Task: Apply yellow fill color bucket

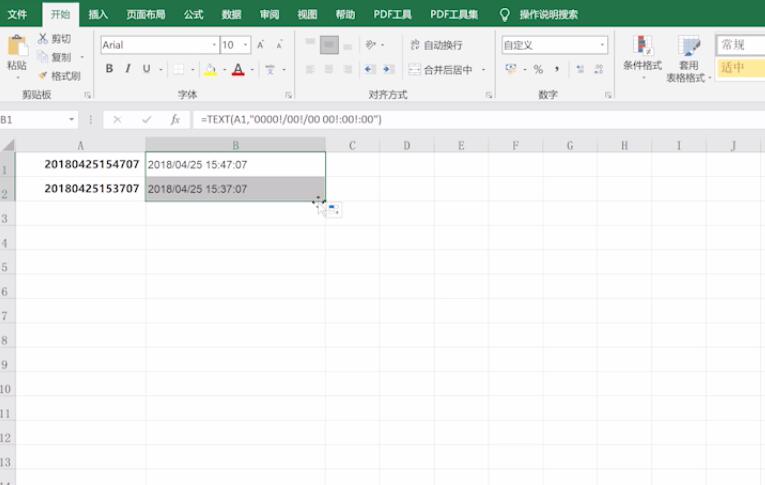Action: [210, 69]
